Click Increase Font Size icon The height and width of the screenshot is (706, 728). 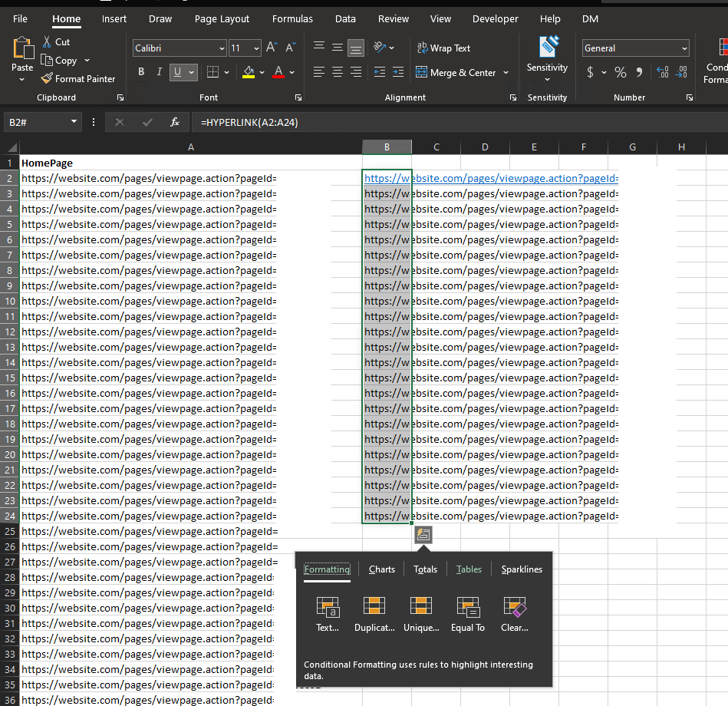coord(272,48)
